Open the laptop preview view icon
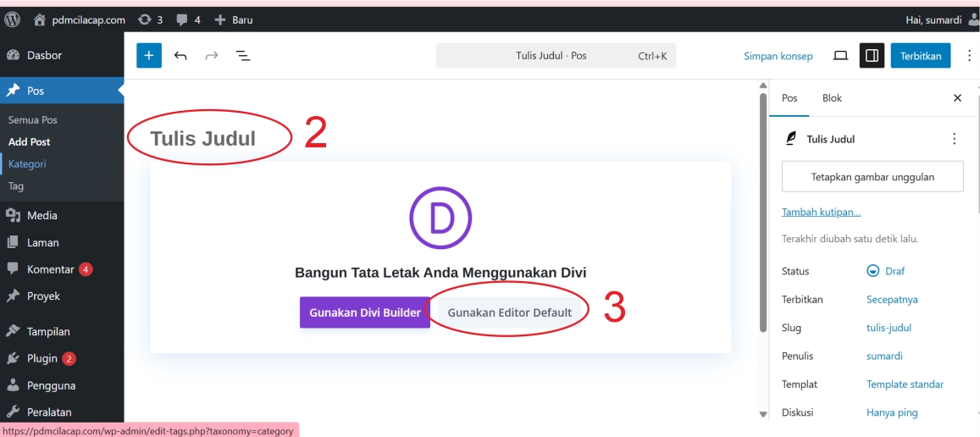Viewport: 980px width, 437px height. pos(840,56)
